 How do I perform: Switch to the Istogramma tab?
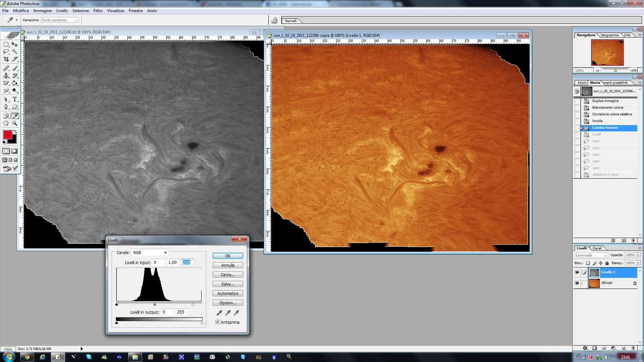point(609,35)
